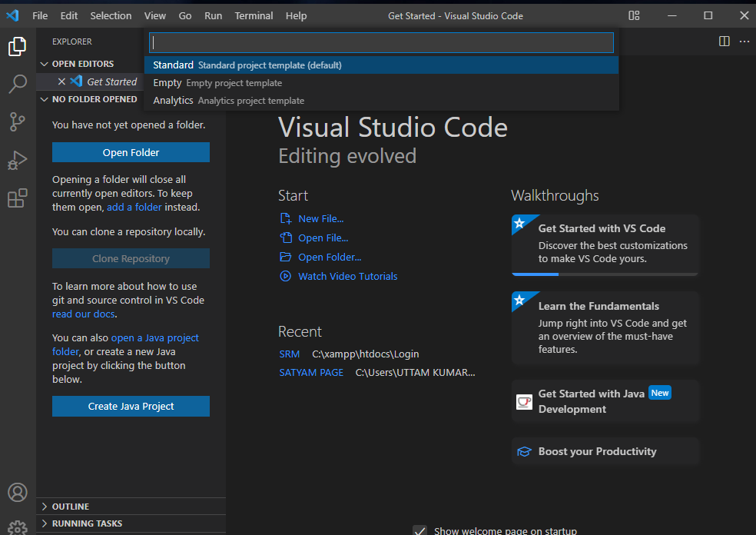Click the Split Editor Right icon

click(x=724, y=41)
